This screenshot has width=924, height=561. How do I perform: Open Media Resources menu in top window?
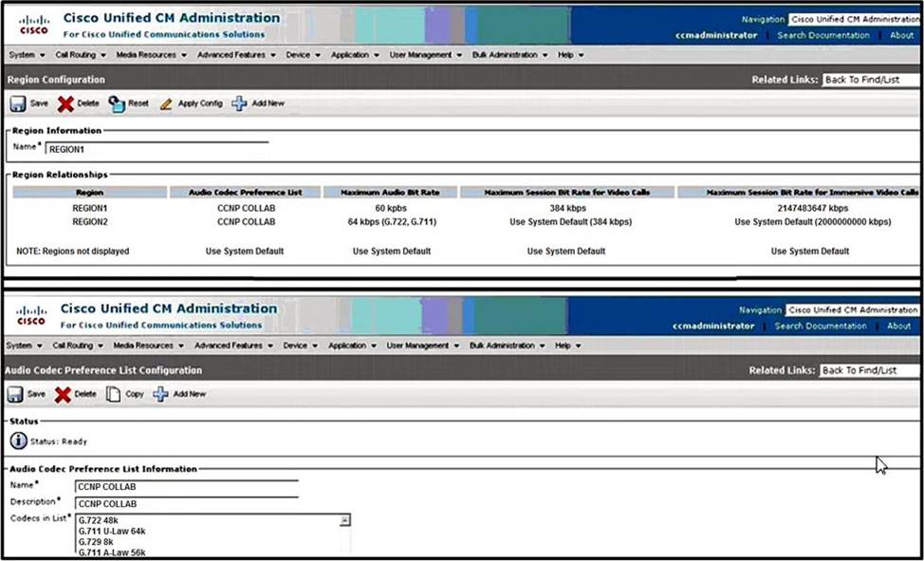pos(152,55)
